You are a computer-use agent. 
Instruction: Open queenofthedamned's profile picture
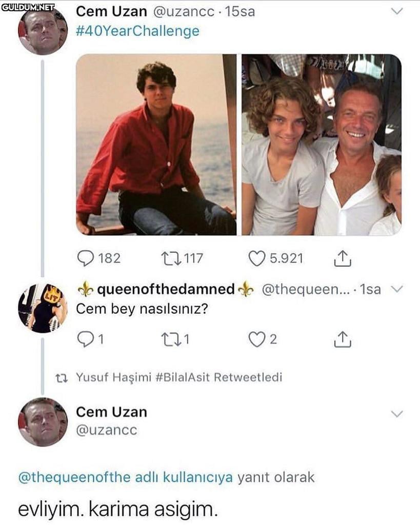[43, 308]
